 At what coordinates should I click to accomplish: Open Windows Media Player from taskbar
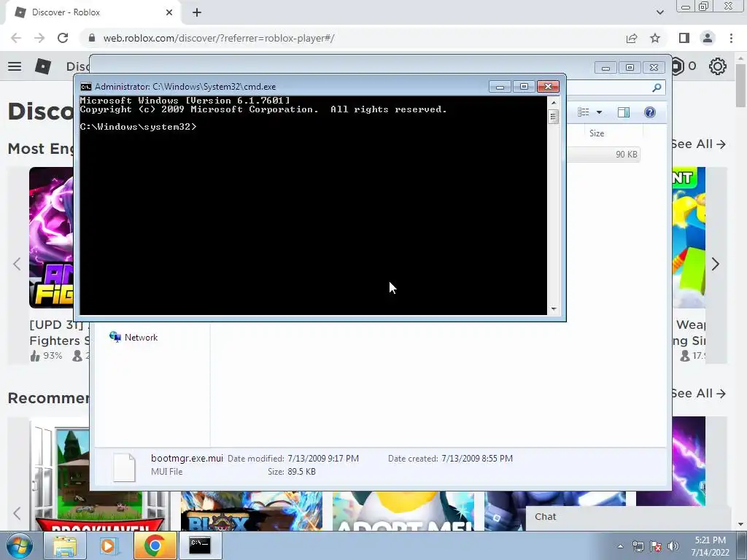click(109, 545)
